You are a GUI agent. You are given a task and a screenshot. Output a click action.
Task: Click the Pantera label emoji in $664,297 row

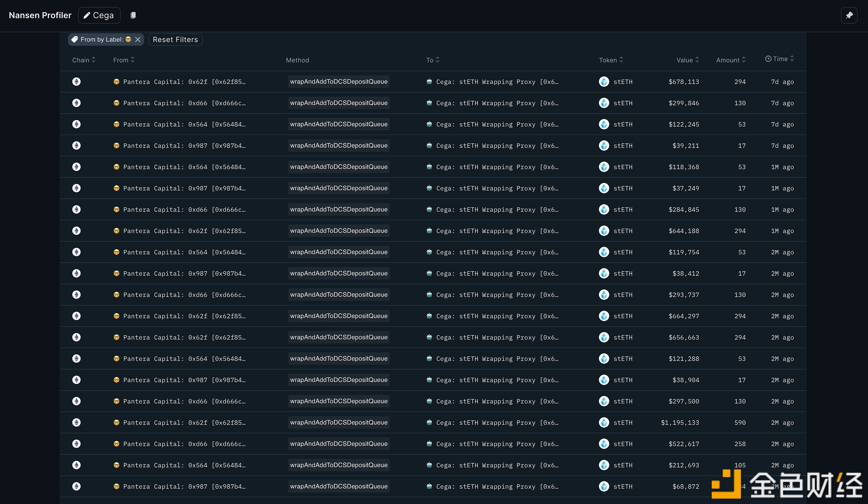click(x=116, y=316)
